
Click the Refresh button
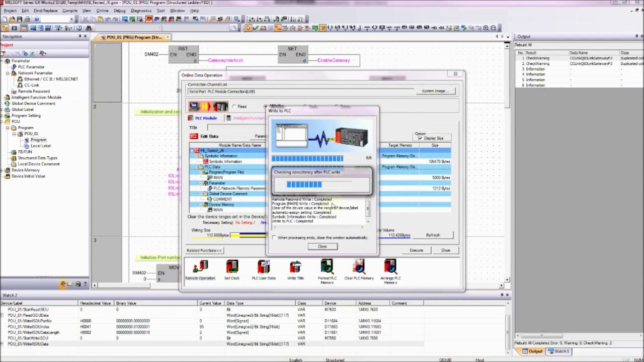coord(433,235)
